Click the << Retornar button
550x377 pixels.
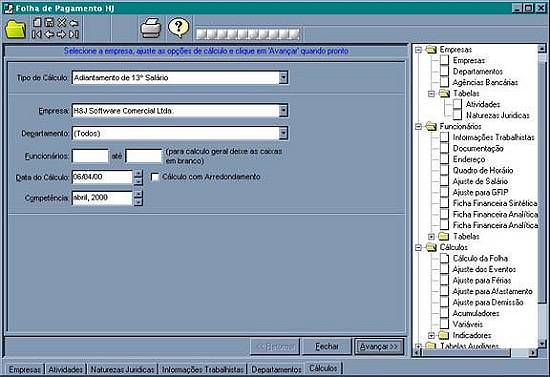275,346
